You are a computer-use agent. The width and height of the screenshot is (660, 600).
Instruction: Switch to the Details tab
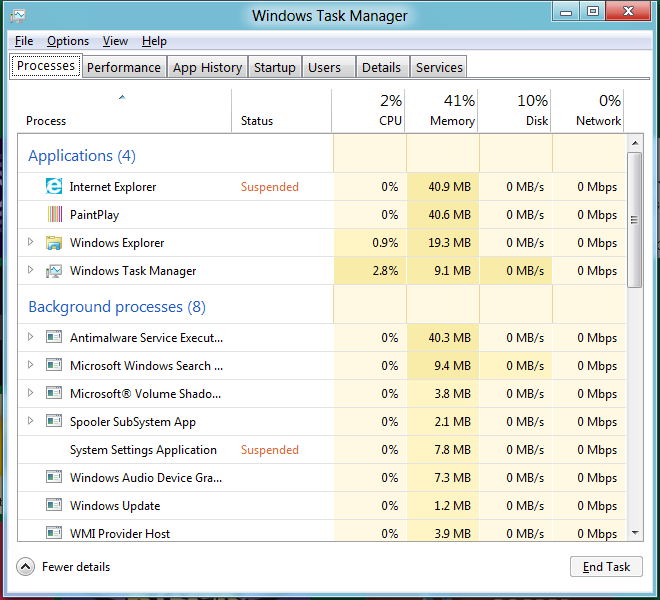pos(382,67)
